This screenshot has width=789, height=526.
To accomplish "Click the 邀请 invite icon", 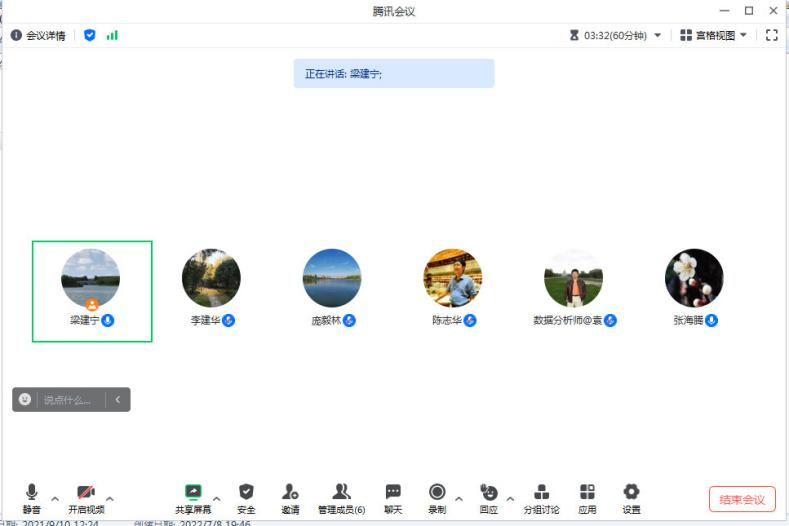I will click(290, 492).
